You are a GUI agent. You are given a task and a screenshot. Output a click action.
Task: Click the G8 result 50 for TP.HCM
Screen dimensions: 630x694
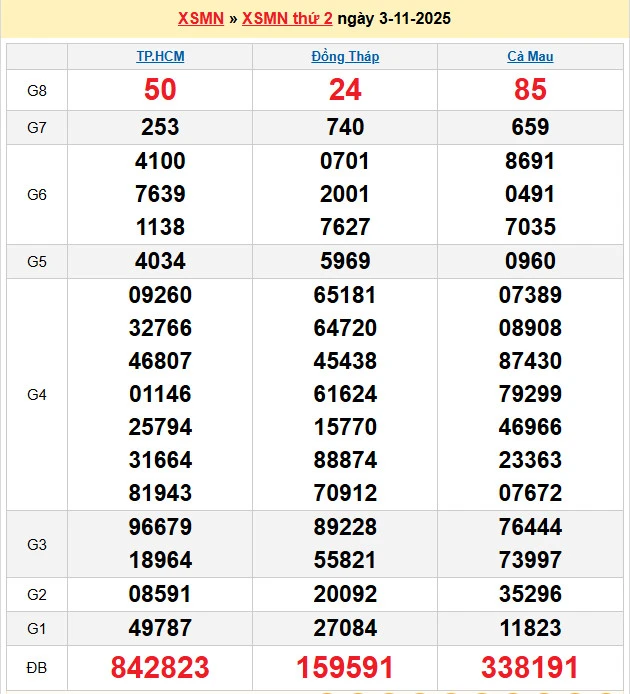click(160, 90)
